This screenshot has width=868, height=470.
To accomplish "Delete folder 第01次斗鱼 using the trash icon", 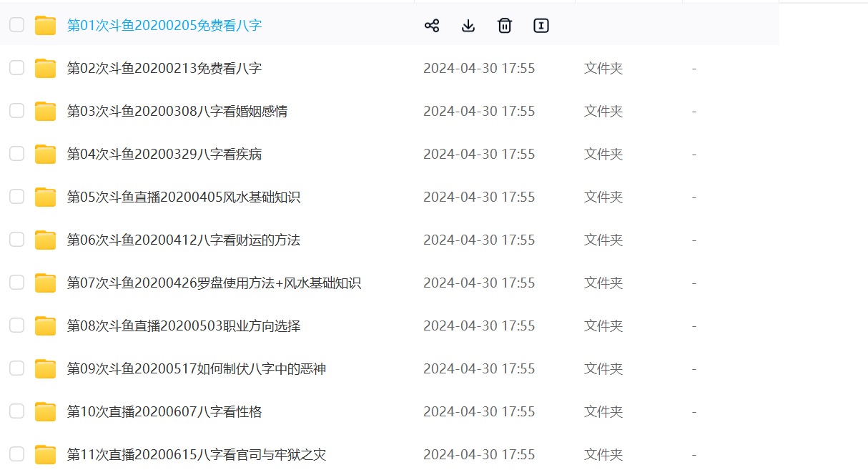I will [x=505, y=26].
